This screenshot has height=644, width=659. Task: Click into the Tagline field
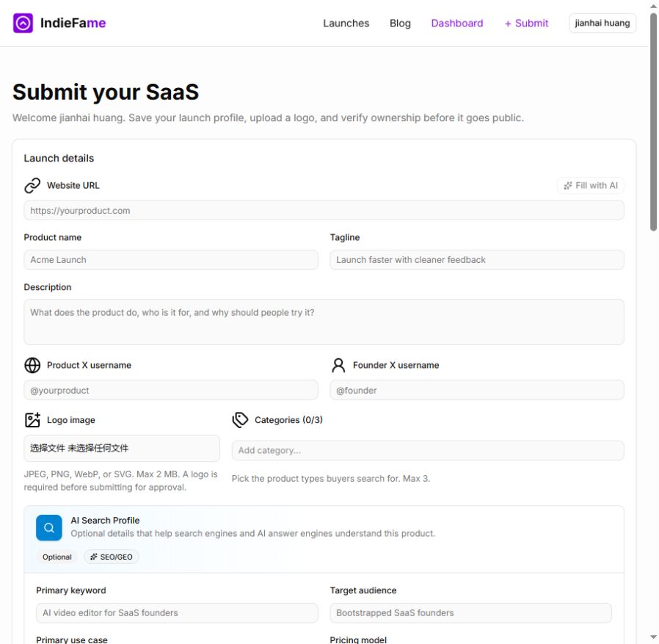pos(477,260)
